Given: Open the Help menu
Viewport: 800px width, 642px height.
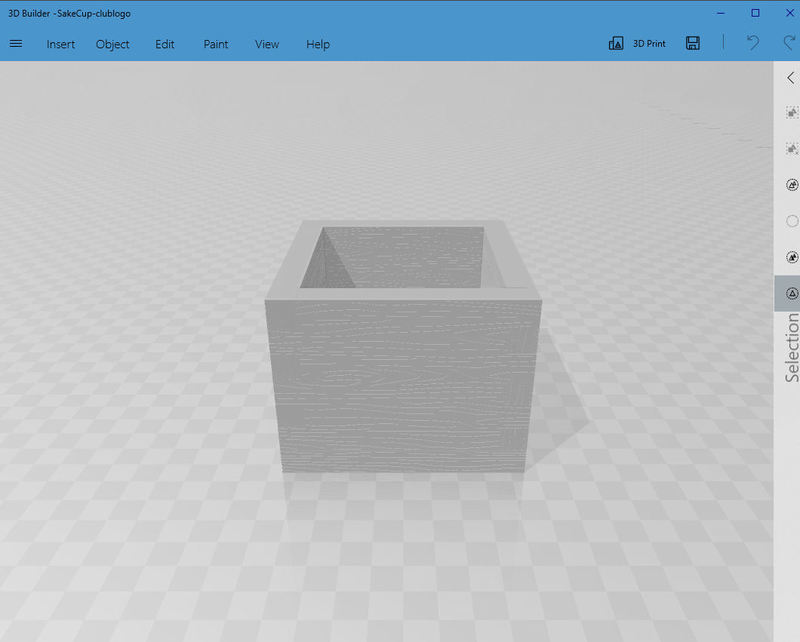Looking at the screenshot, I should (318, 44).
